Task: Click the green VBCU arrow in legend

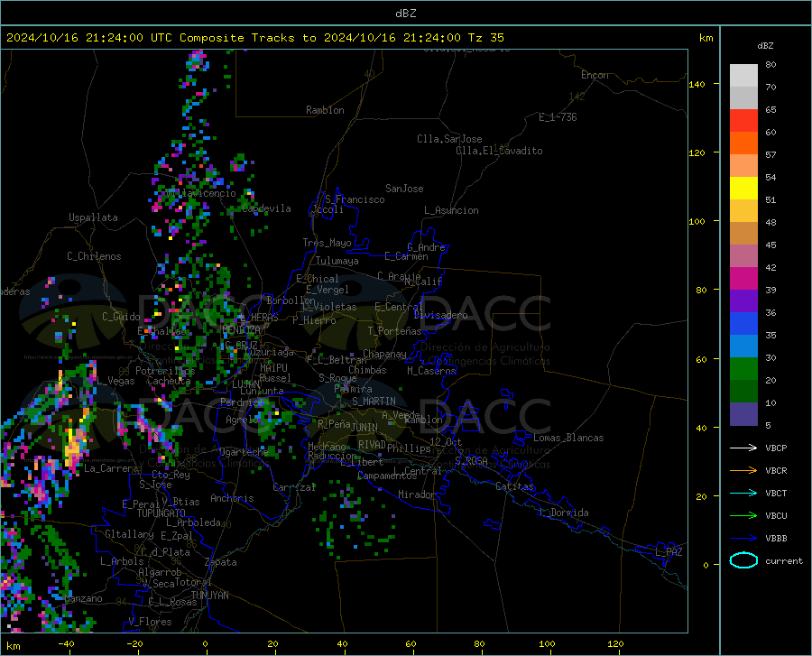Action: (743, 516)
